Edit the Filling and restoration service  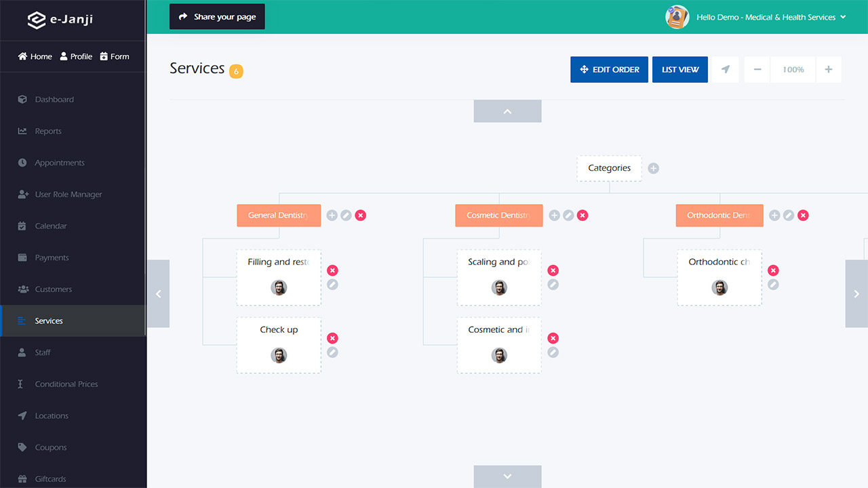pyautogui.click(x=332, y=285)
